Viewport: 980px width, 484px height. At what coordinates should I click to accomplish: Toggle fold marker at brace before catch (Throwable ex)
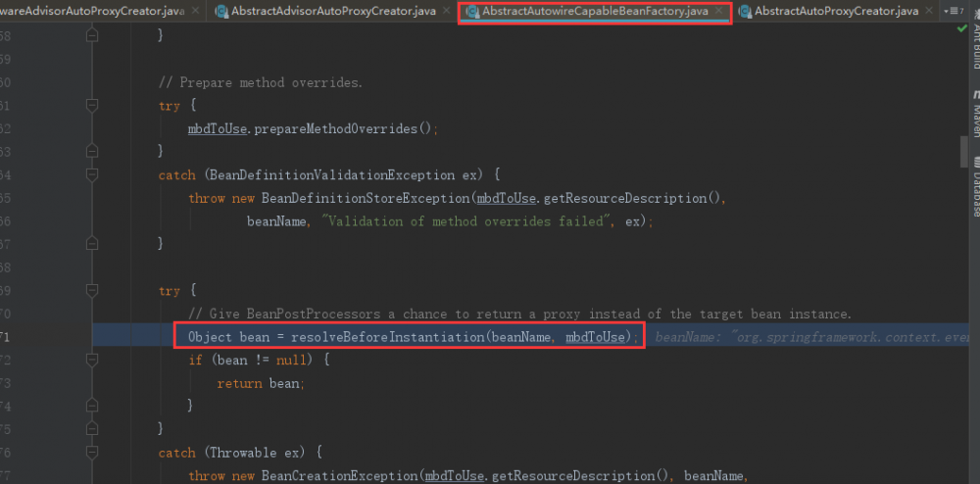tap(92, 428)
